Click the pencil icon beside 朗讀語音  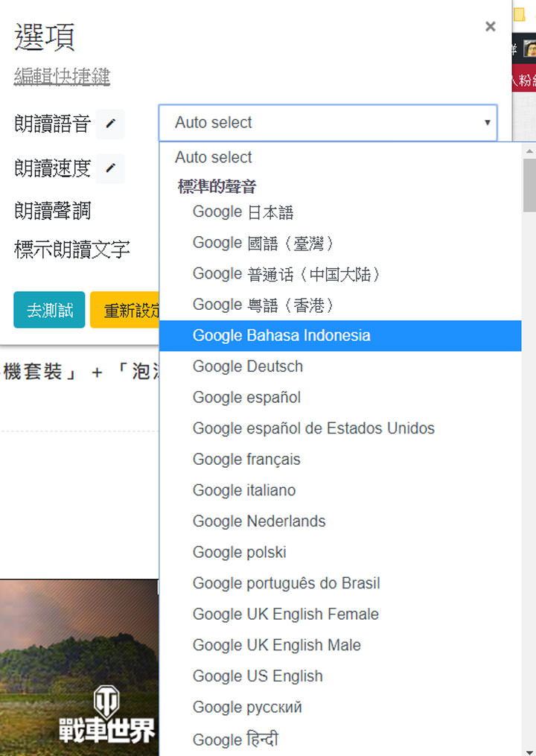pos(110,124)
